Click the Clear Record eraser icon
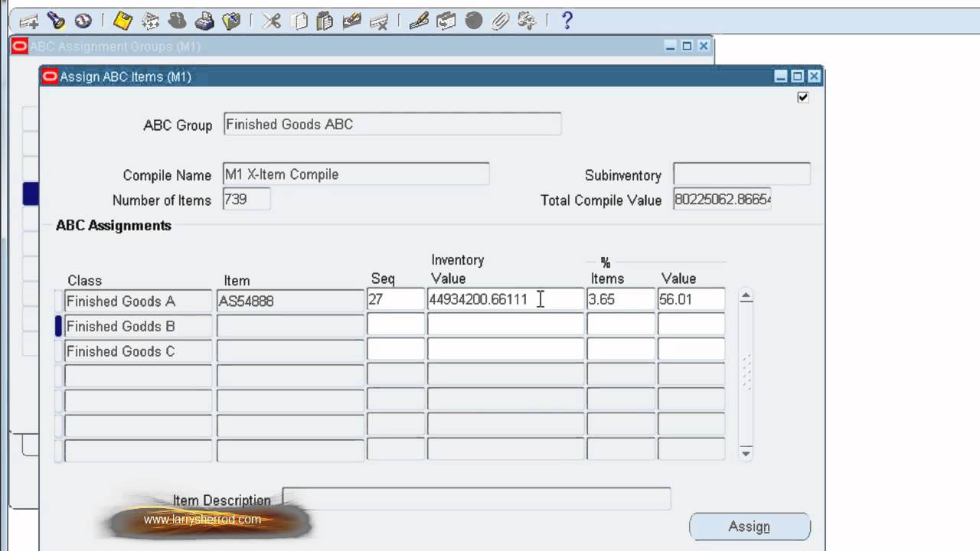Screen dimensions: 980x551 click(351, 21)
